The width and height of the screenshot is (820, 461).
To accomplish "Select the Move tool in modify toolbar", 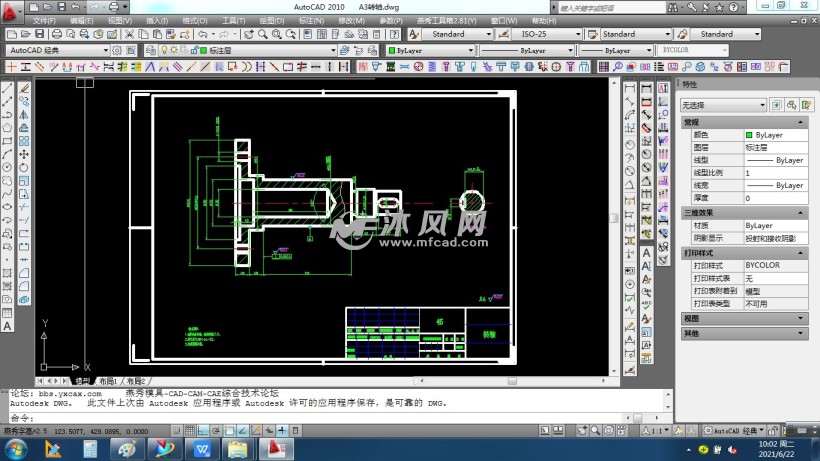I will coord(24,154).
